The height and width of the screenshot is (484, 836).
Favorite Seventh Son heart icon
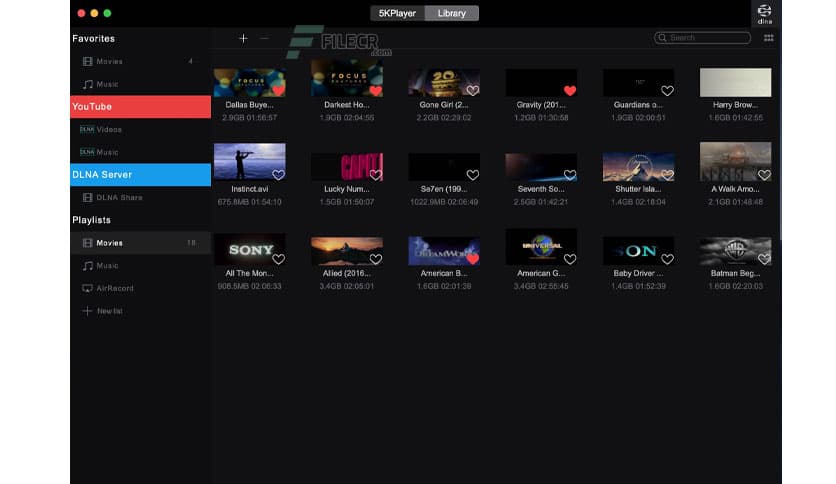click(570, 175)
